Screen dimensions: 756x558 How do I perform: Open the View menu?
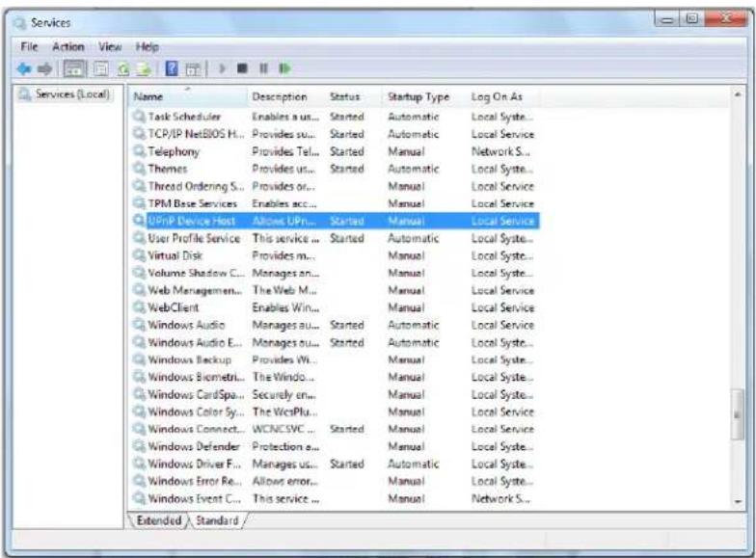[110, 46]
